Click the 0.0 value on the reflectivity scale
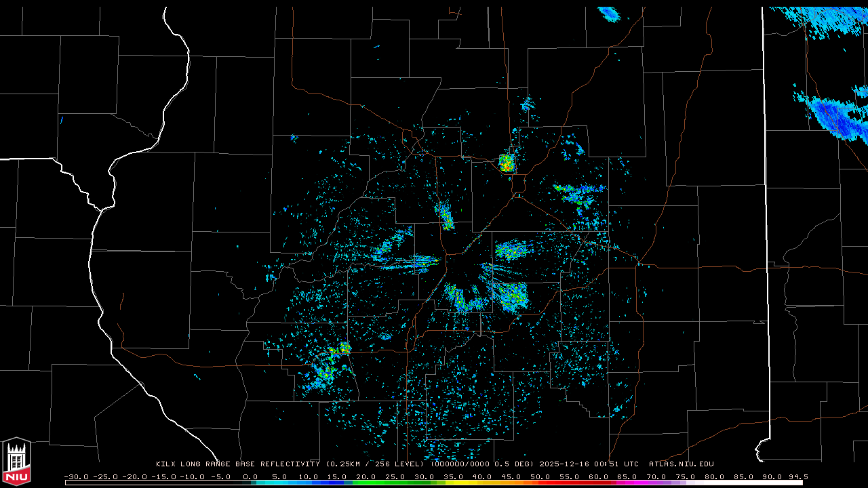The image size is (868, 488). 250,476
